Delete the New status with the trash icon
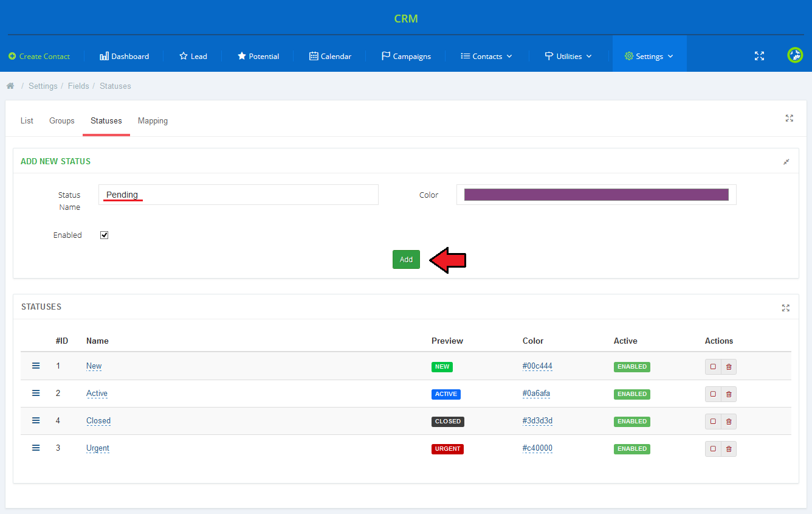Viewport: 812px width, 514px height. click(x=729, y=367)
